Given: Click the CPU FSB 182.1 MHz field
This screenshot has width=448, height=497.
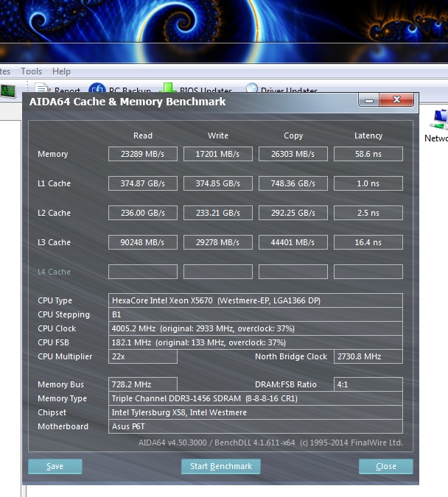Looking at the screenshot, I should [x=256, y=342].
